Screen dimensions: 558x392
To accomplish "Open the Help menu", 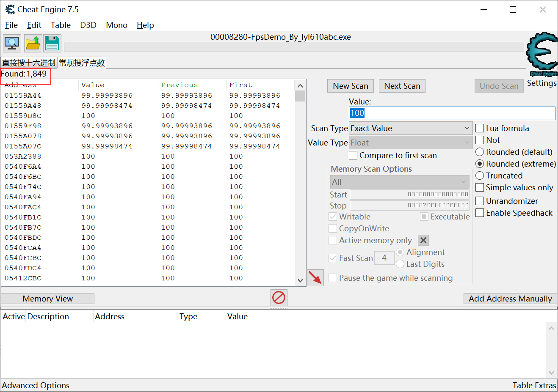I will tap(145, 25).
